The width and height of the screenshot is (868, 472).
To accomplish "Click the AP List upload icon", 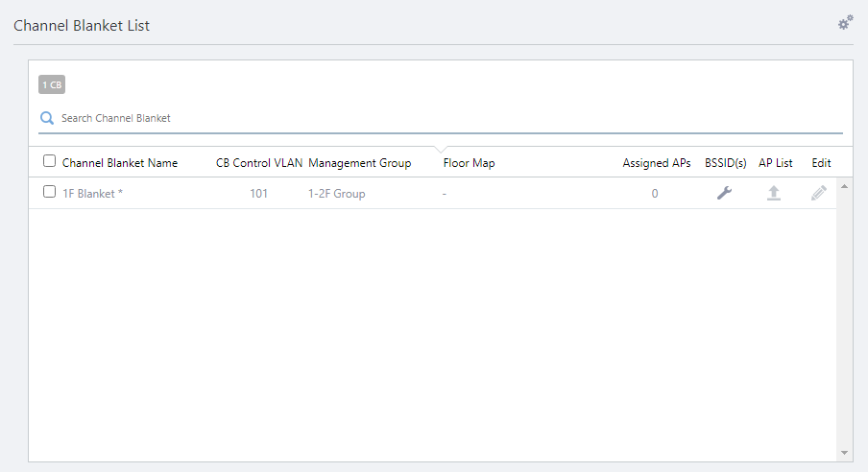I will (773, 193).
